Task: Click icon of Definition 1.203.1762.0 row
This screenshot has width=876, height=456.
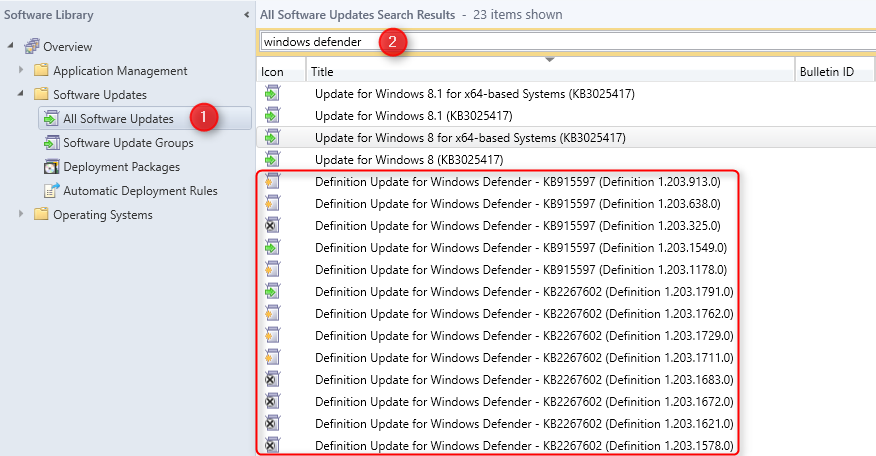Action: tap(272, 314)
